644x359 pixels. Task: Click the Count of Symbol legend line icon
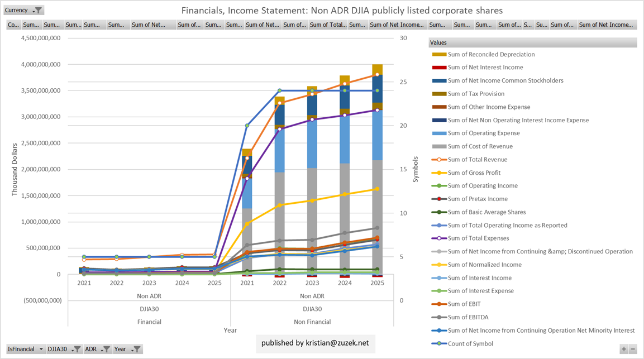439,344
